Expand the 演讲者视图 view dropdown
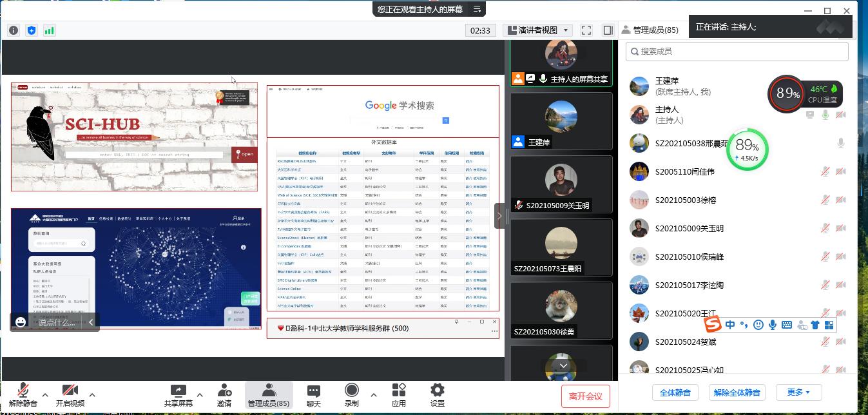The image size is (868, 415). (538, 30)
